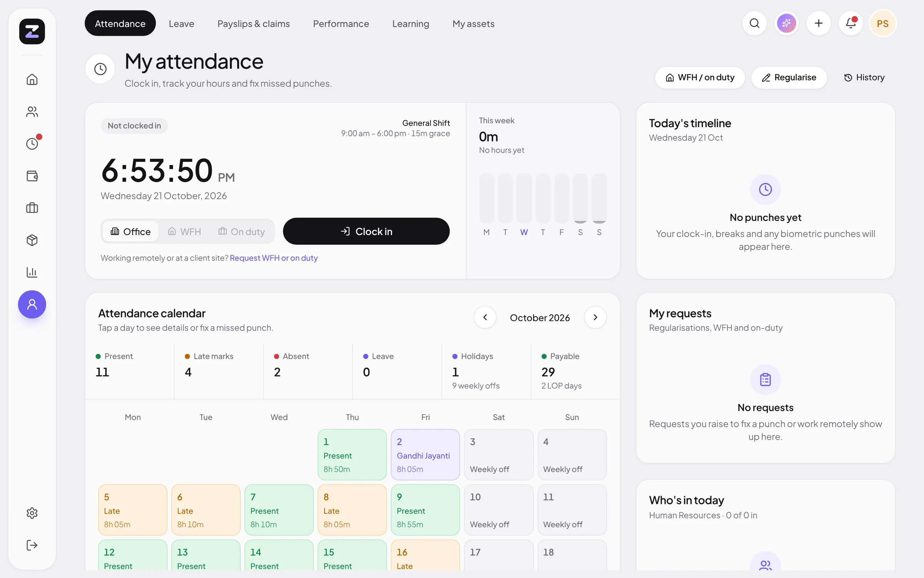The image size is (924, 578).
Task: Click the WFH / on duty button
Action: click(700, 77)
